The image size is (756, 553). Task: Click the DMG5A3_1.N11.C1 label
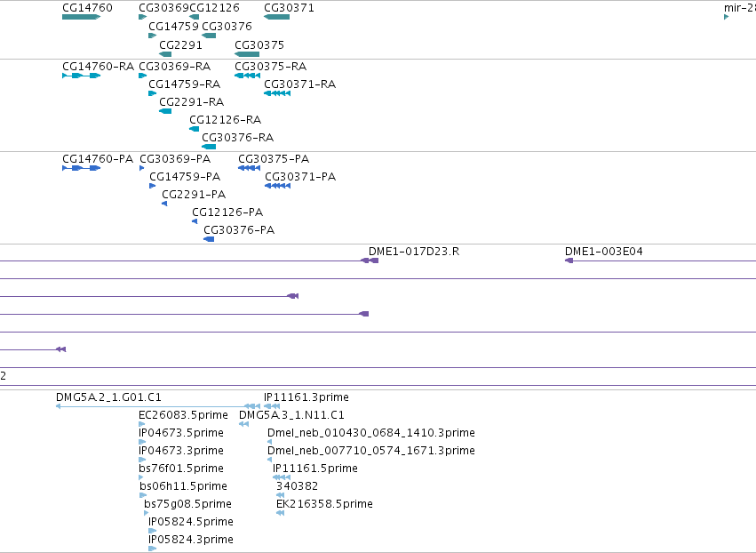(x=291, y=415)
